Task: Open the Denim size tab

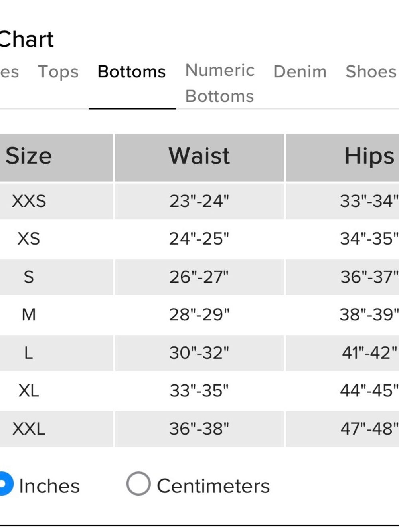Action: (300, 72)
